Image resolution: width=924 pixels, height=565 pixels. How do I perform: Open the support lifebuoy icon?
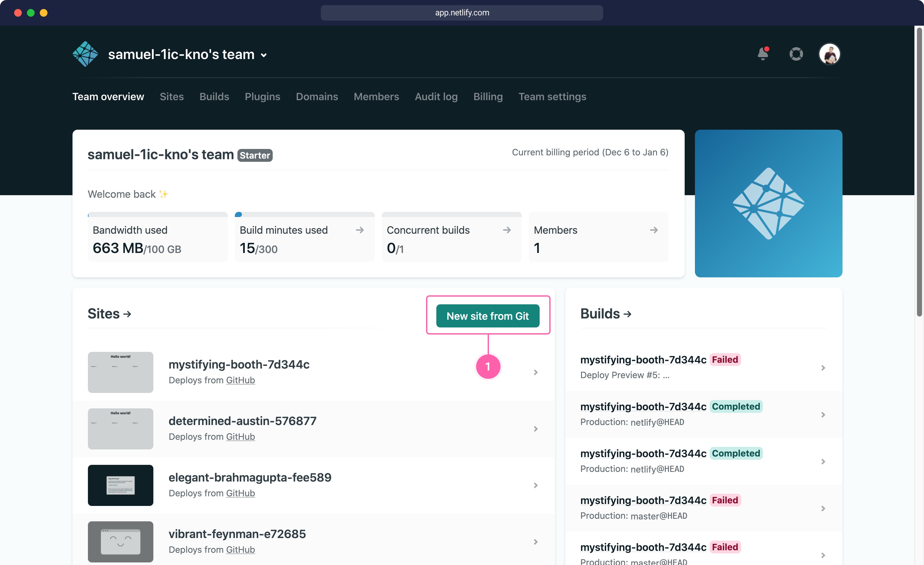tap(796, 54)
